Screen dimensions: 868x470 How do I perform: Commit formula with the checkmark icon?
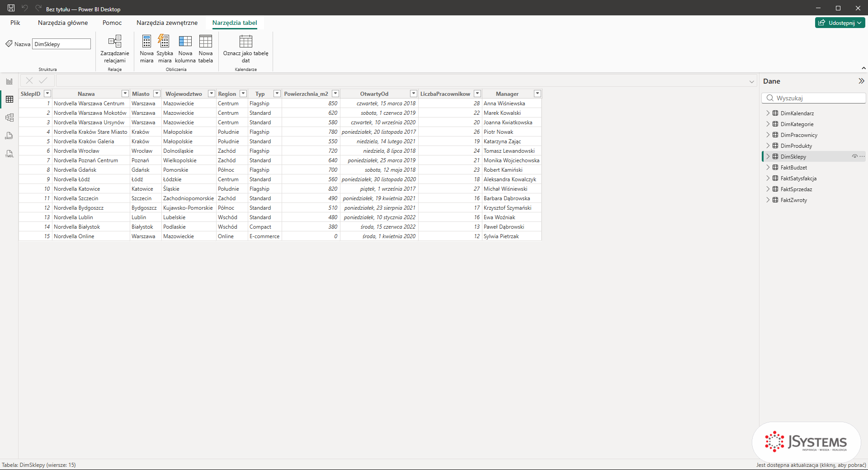[x=43, y=81]
